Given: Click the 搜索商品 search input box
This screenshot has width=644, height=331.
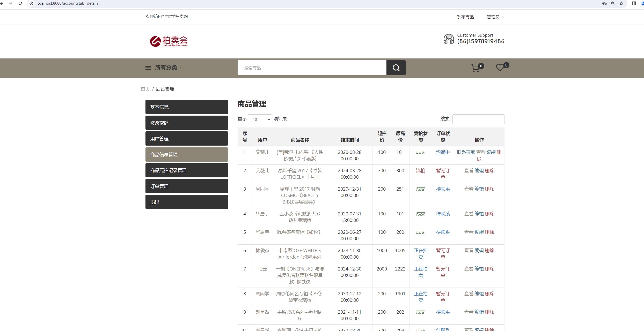Looking at the screenshot, I should 312,68.
